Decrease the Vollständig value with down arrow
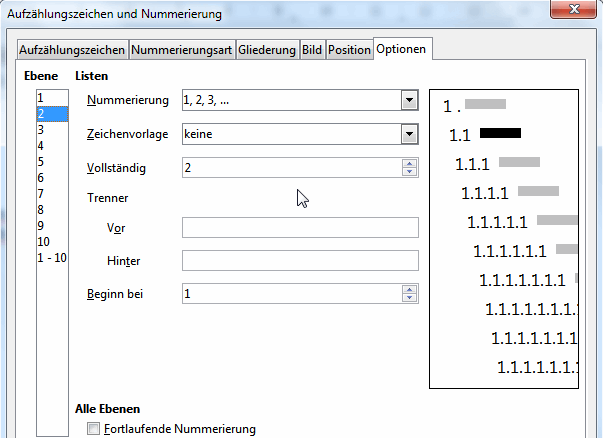The width and height of the screenshot is (603, 438). pyautogui.click(x=410, y=172)
